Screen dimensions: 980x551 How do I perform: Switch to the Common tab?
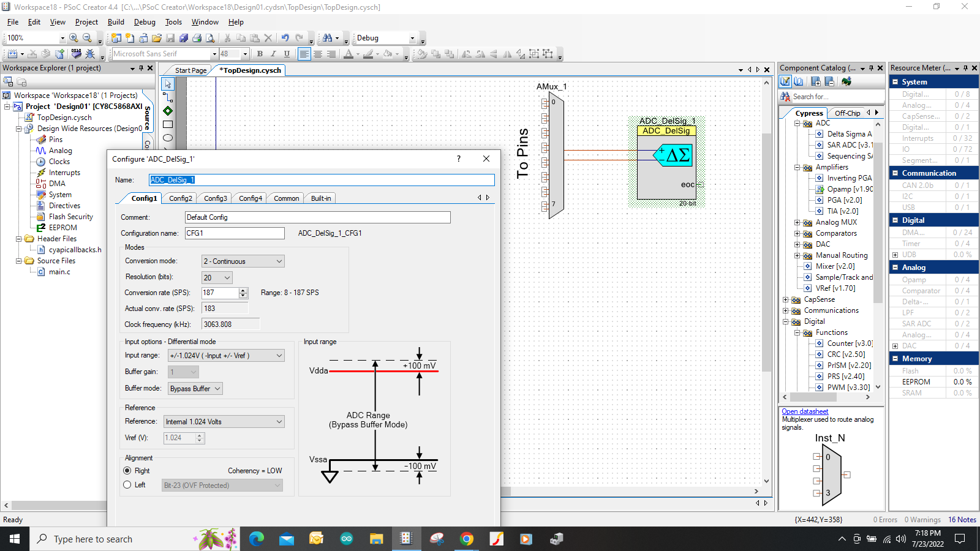pos(286,198)
